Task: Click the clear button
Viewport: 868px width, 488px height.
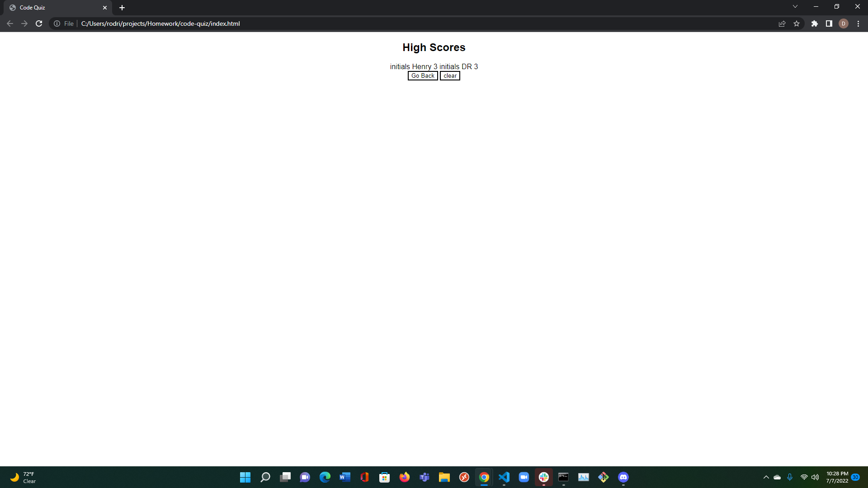Action: [449, 75]
